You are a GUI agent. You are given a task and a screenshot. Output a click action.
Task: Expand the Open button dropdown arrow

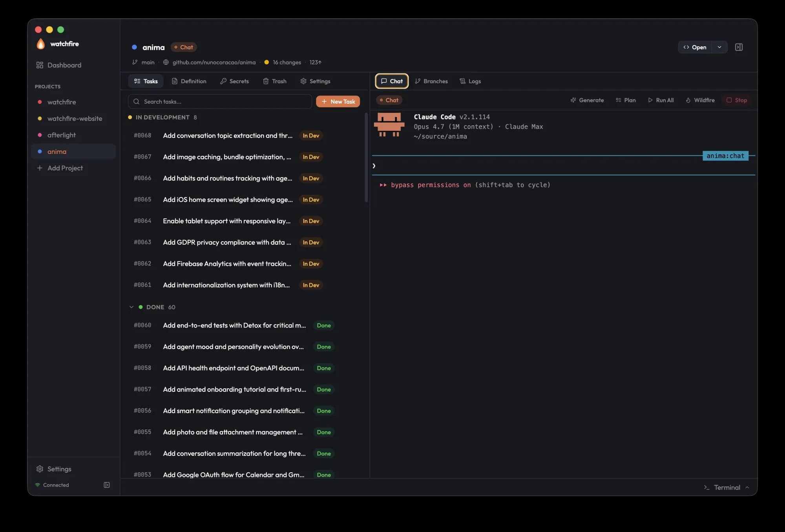tap(719, 47)
